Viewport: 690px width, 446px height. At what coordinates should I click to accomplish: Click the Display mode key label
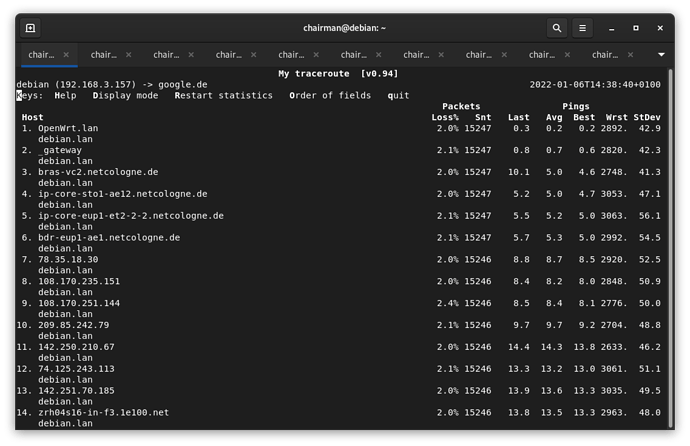click(x=125, y=95)
